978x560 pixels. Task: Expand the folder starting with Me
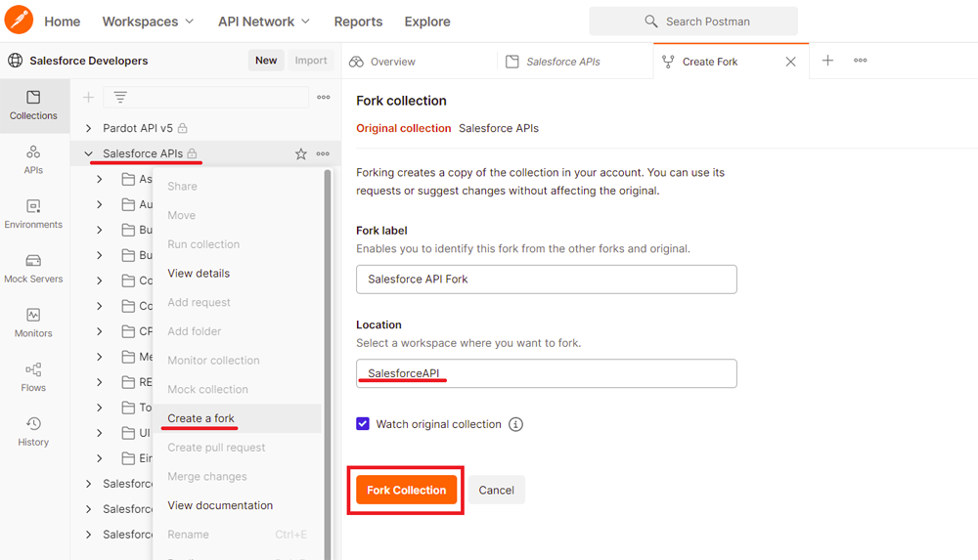point(100,357)
